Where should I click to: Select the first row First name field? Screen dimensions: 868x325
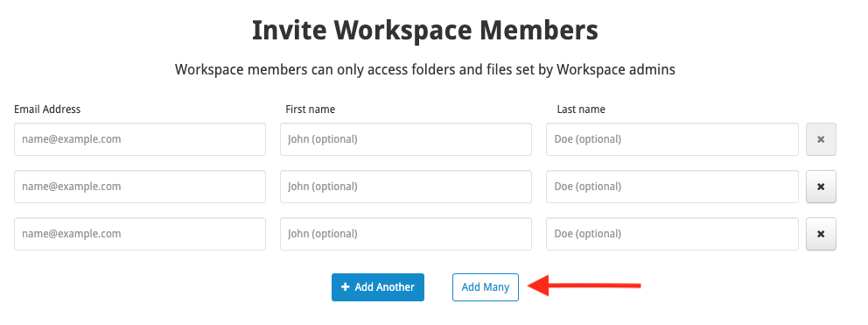[x=406, y=139]
